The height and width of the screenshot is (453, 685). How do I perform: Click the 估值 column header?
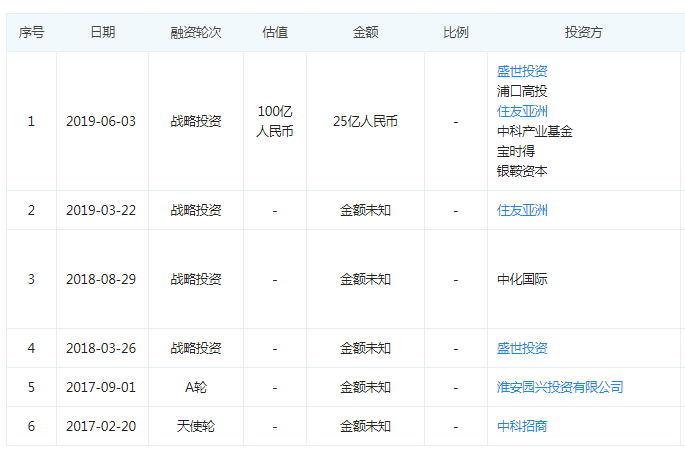(275, 32)
